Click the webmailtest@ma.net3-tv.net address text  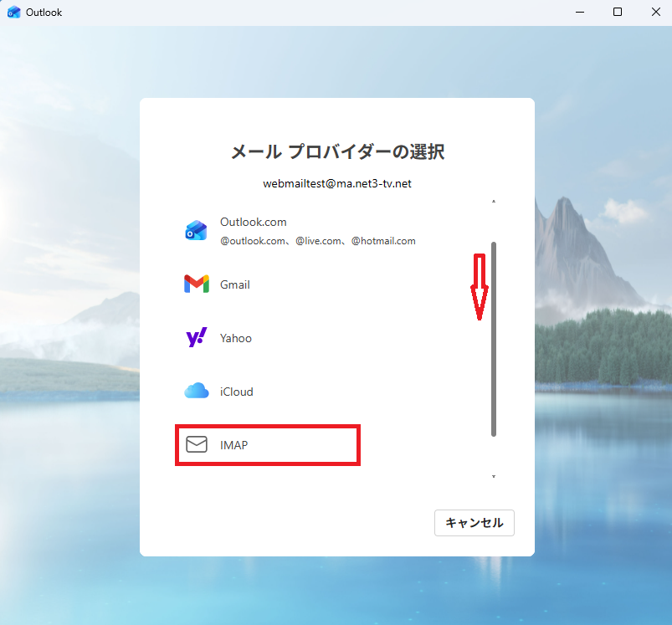(337, 183)
